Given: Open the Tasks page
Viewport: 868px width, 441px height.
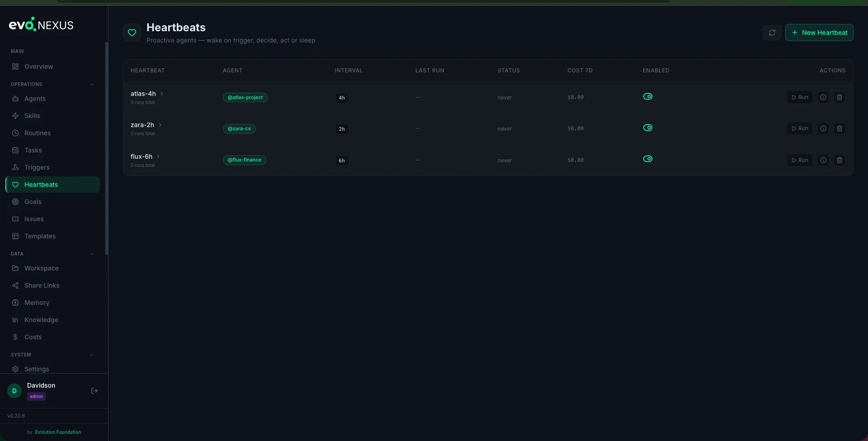Looking at the screenshot, I should point(52,150).
